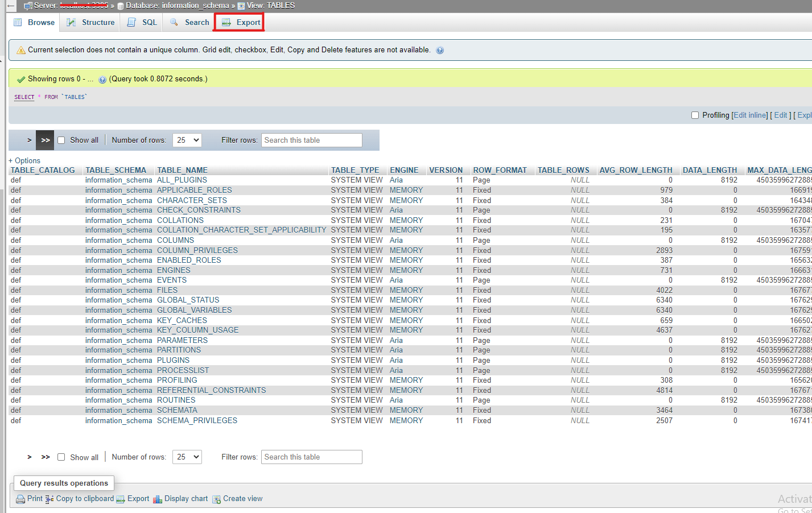Click the Export tab icon
Viewport: 812px width, 513px height.
226,22
